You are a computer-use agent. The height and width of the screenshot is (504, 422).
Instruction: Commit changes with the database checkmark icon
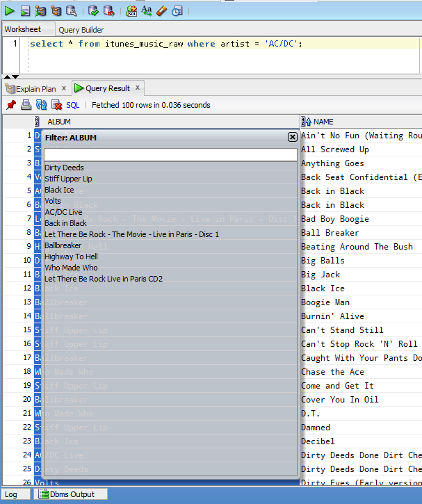[x=94, y=11]
